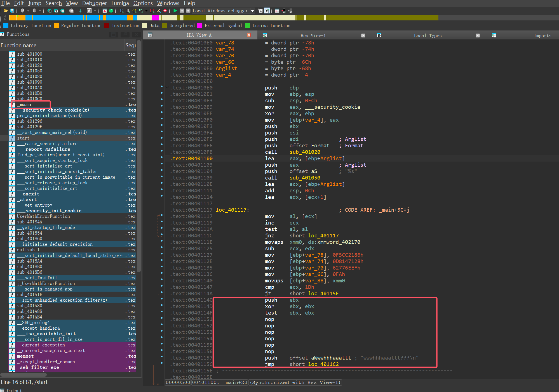Screen dimensions: 559x392
Task: Click the green circle toolbar icon
Action: click(111, 11)
